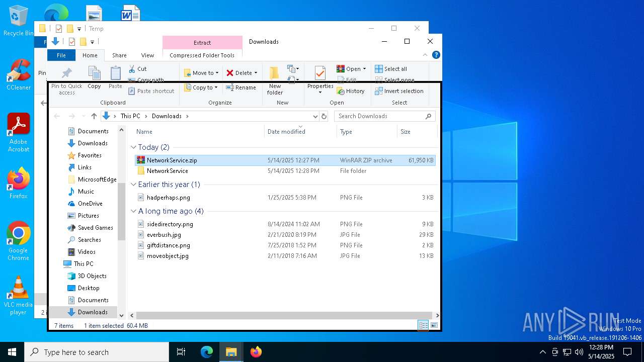Show hidden system tray icons
The height and width of the screenshot is (362, 644).
[x=542, y=352]
